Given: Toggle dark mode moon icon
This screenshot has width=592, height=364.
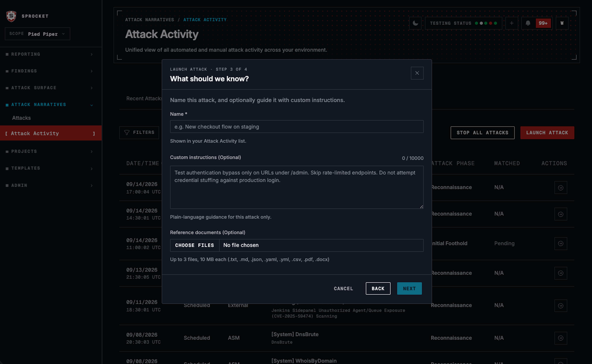Looking at the screenshot, I should (415, 23).
